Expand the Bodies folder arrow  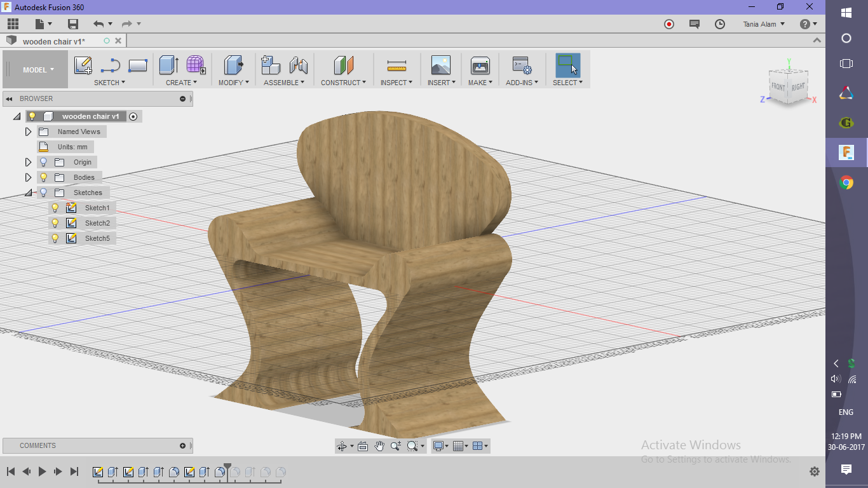(28, 177)
